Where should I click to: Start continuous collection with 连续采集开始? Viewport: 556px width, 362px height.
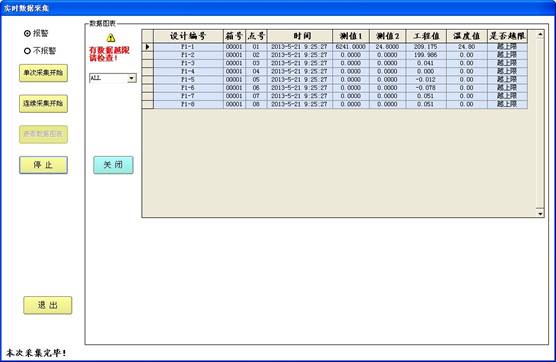pos(43,104)
